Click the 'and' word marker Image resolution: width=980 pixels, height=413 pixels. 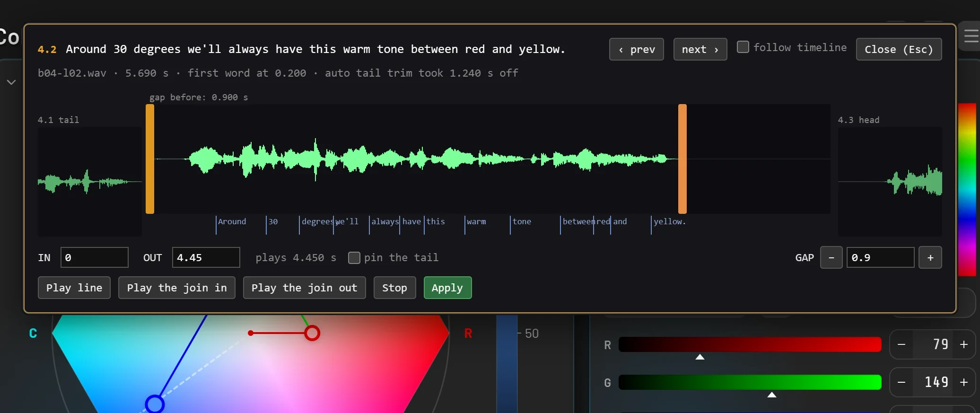point(619,222)
